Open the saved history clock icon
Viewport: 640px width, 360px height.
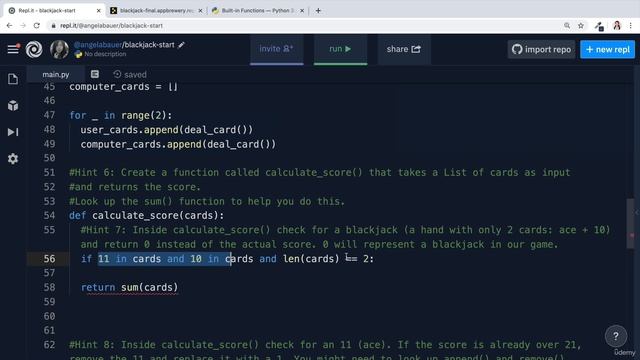pos(117,74)
